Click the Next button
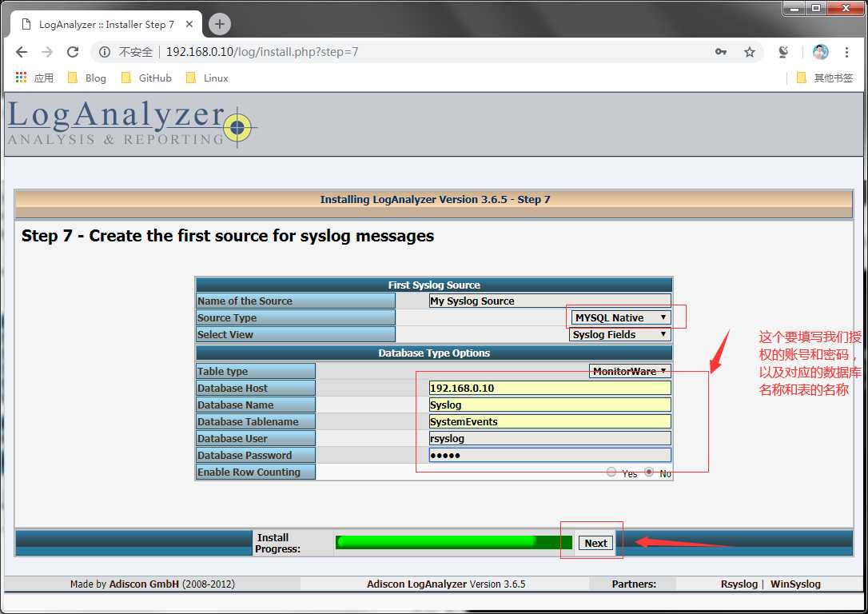 595,543
